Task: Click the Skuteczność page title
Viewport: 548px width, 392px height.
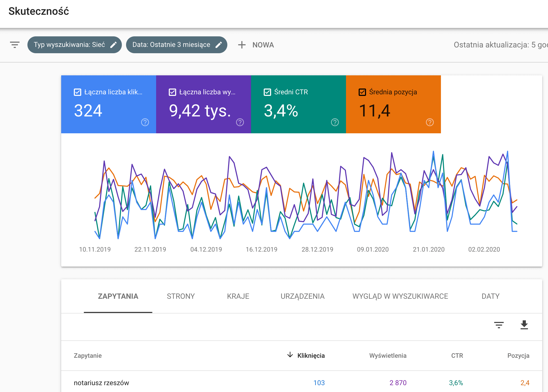Action: coord(39,11)
